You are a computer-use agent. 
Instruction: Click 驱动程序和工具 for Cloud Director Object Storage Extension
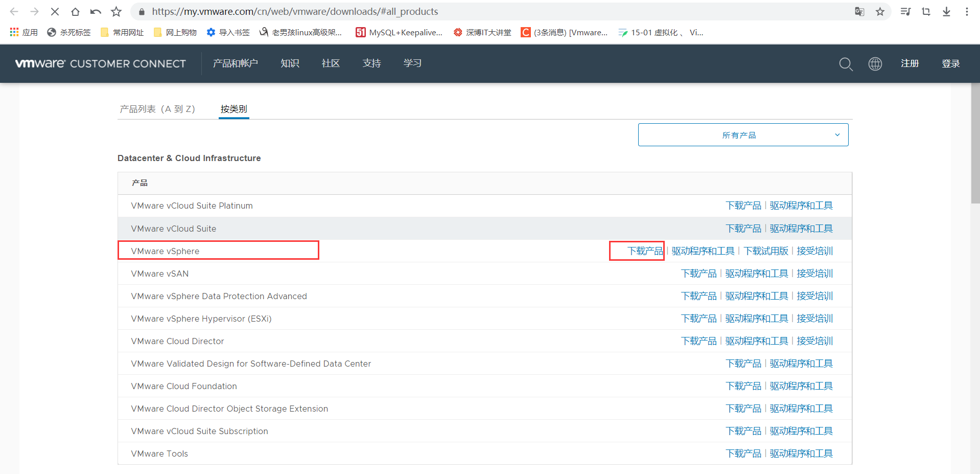(801, 409)
